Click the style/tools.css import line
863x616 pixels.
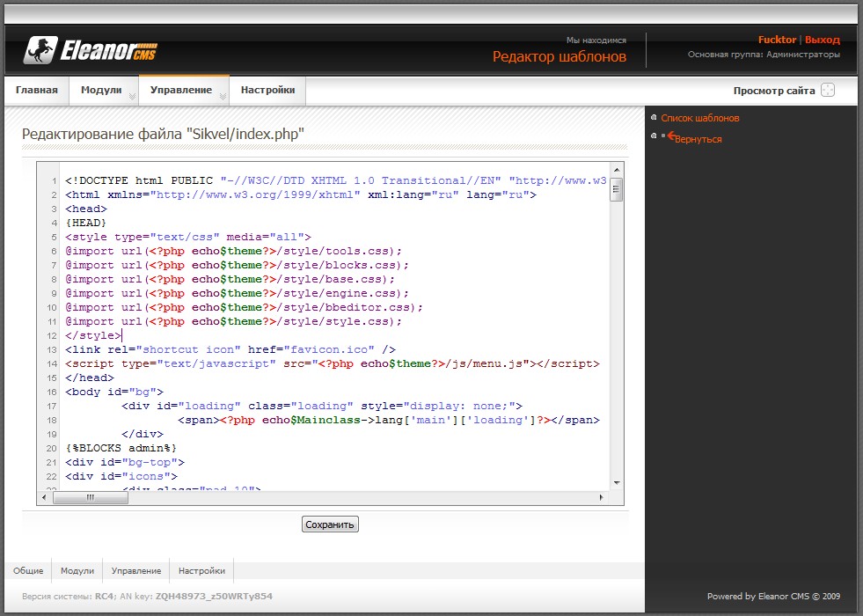pyautogui.click(x=233, y=251)
